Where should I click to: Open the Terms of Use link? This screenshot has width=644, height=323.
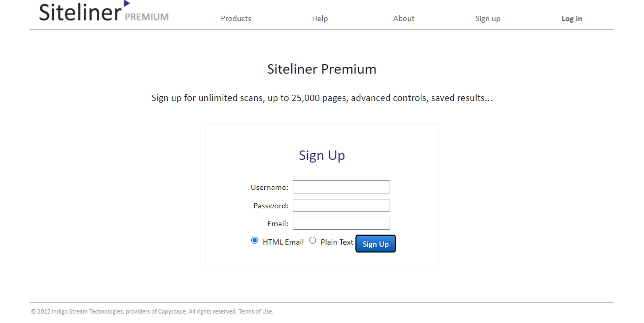tap(256, 311)
